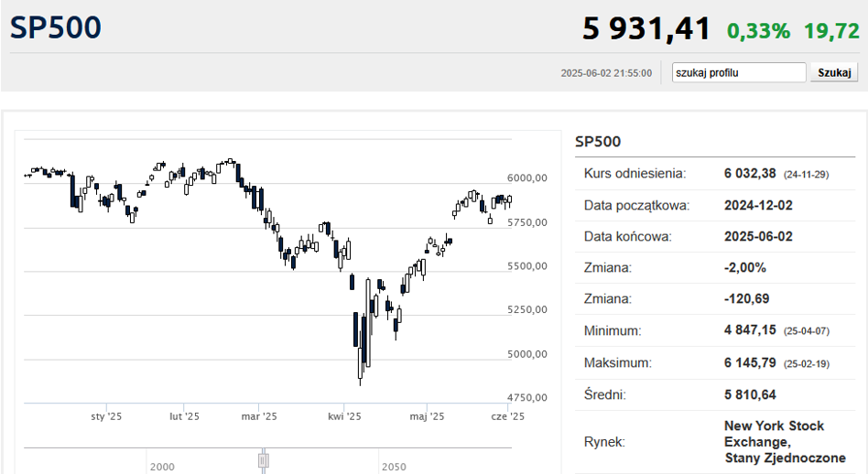Click the reference date (24-11-29)
This screenshot has width=868, height=474.
click(x=806, y=175)
